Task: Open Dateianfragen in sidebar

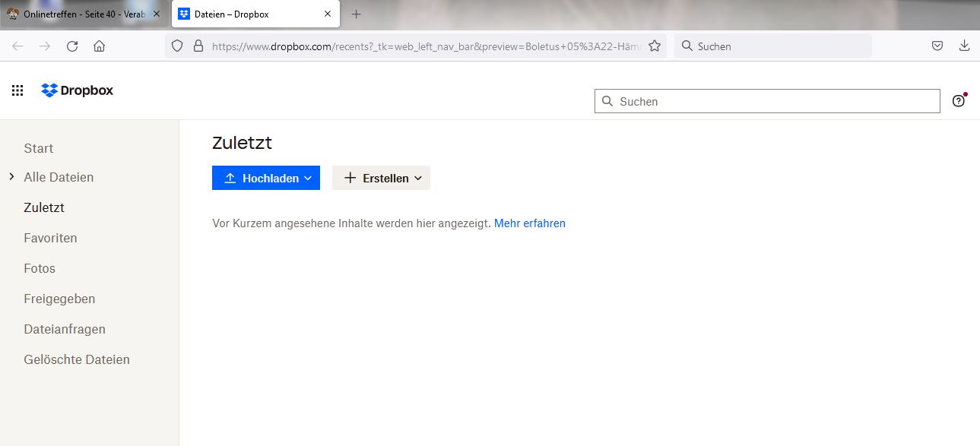Action: point(65,329)
